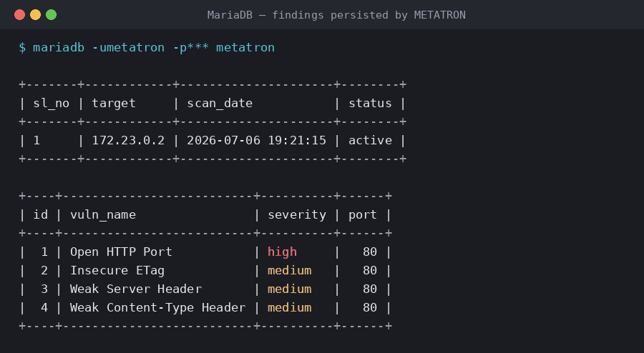Select the port column header
644x353 pixels.
[363, 215]
